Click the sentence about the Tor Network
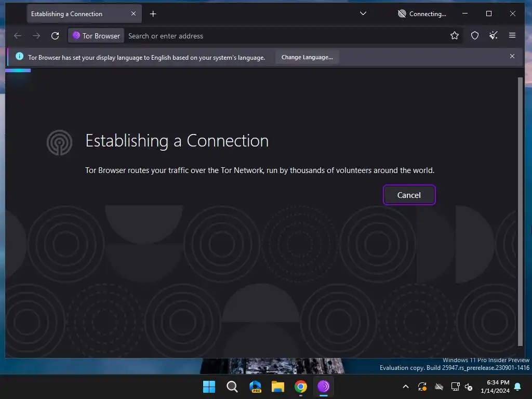The width and height of the screenshot is (532, 399). click(260, 170)
